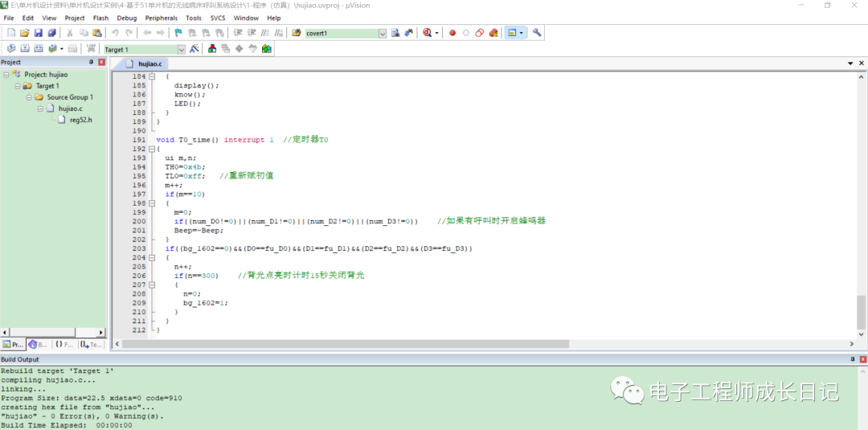
Task: Create a new file with toolbar icon
Action: tap(11, 33)
